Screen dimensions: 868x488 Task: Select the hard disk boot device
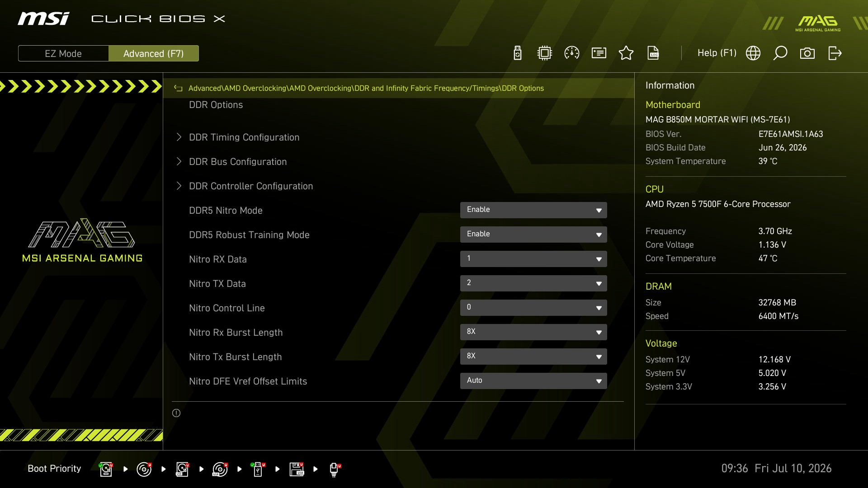click(x=106, y=469)
